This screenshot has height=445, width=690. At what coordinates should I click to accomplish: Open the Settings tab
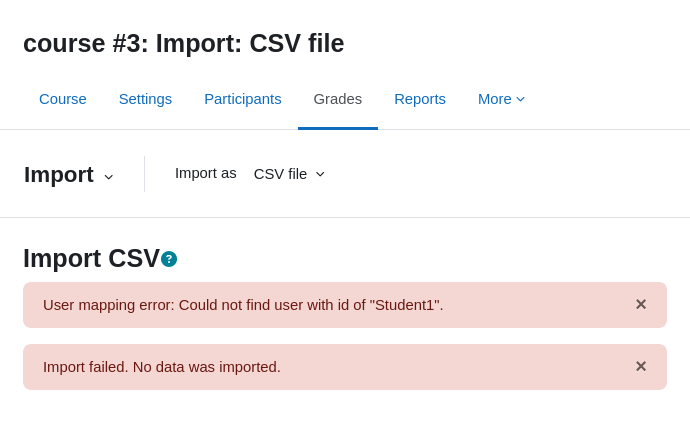pyautogui.click(x=145, y=99)
